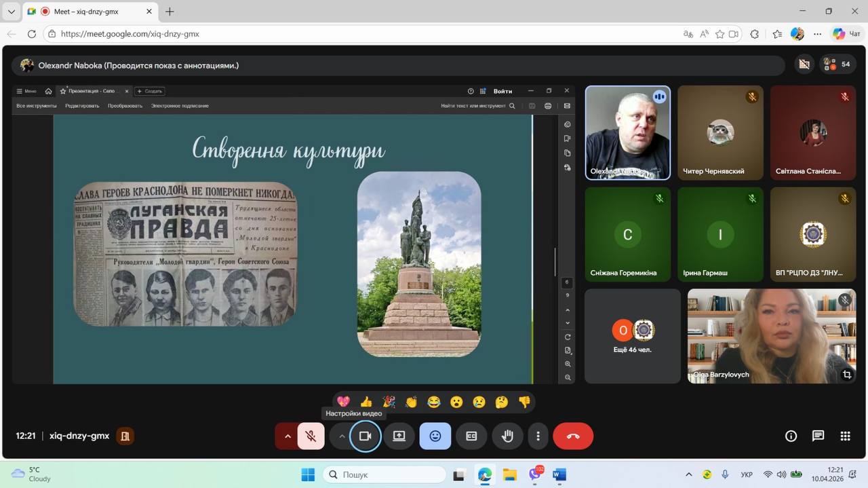Open the 'Ещё 46 чел.' tile
This screenshot has height=488, width=868.
(x=632, y=337)
